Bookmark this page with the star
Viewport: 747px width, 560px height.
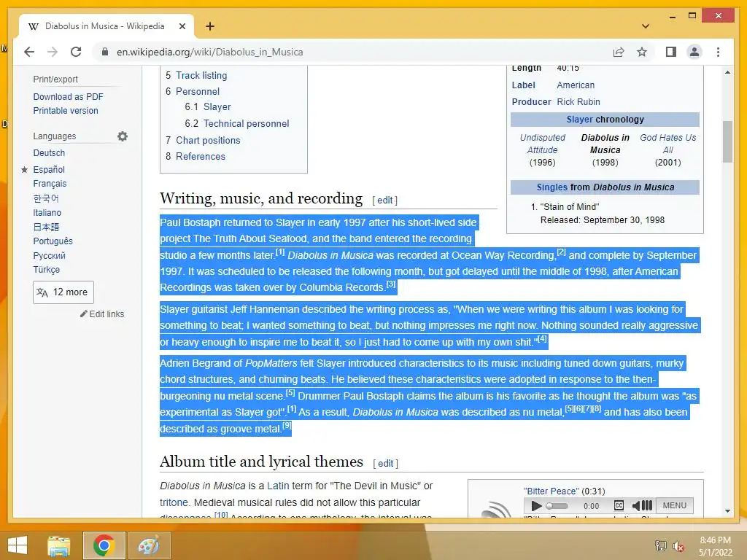642,52
